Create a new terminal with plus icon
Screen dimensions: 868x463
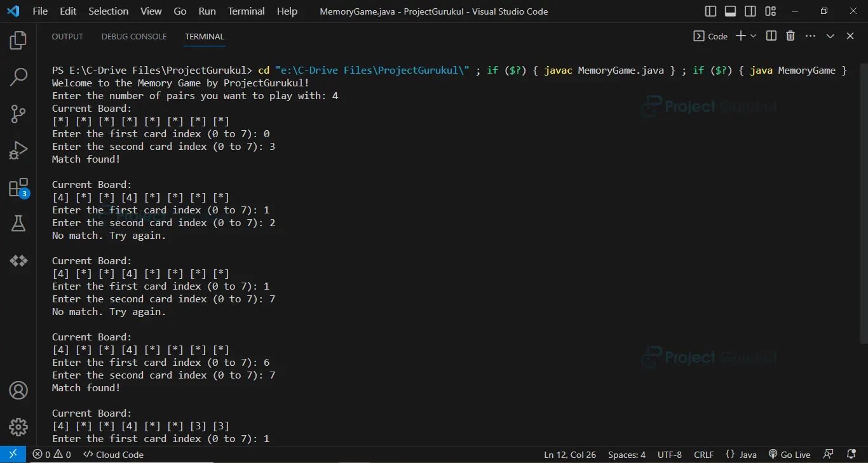(740, 36)
